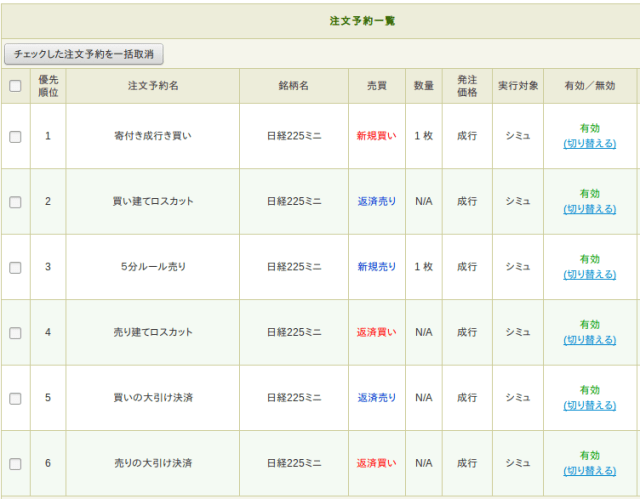Click the 優先順位 column header
The height and width of the screenshot is (499, 640).
(x=48, y=86)
